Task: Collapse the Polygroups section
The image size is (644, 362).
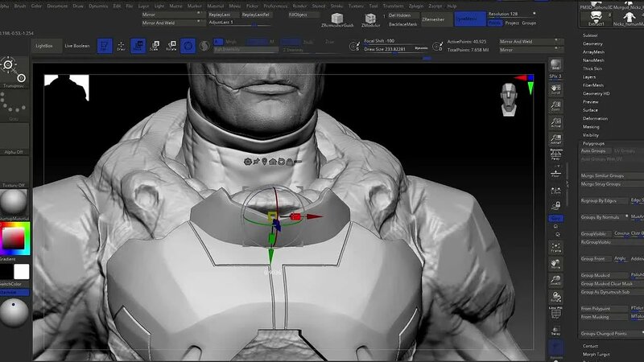Action: [x=593, y=143]
